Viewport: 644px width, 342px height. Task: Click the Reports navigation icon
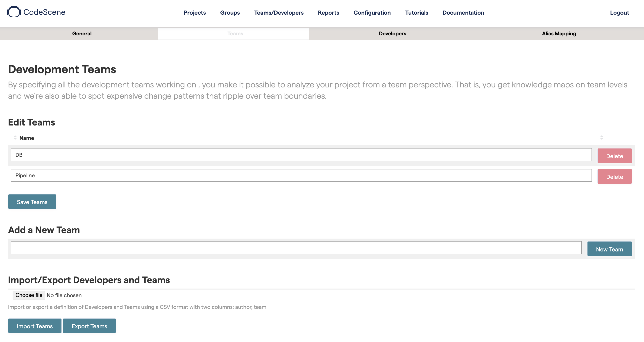(x=328, y=12)
